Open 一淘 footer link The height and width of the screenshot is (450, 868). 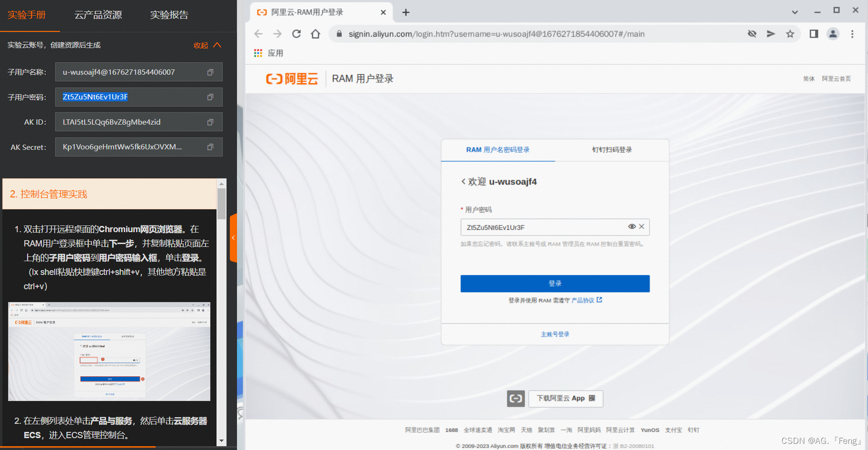566,430
